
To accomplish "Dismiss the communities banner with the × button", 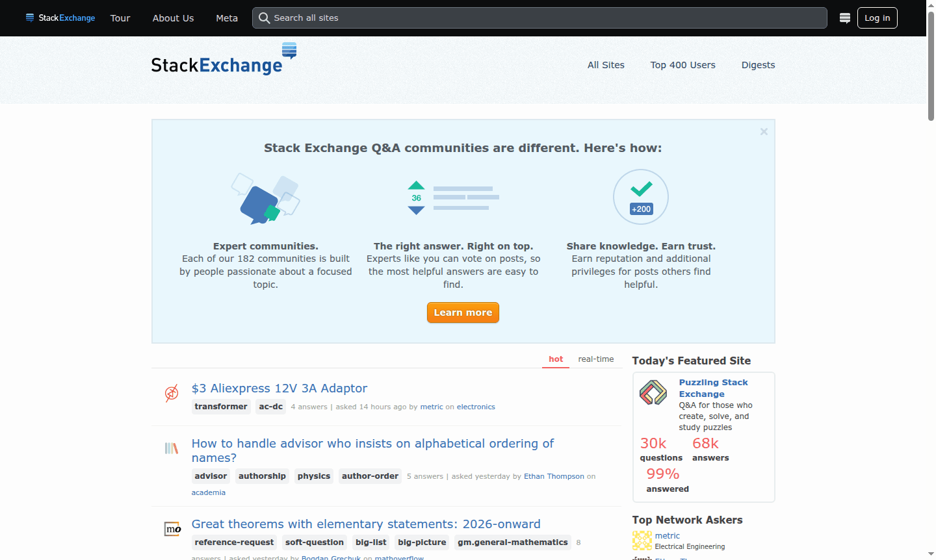I will pyautogui.click(x=764, y=131).
